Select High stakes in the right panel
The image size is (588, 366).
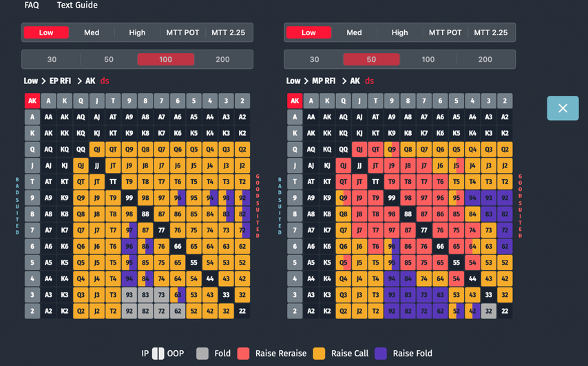[399, 32]
